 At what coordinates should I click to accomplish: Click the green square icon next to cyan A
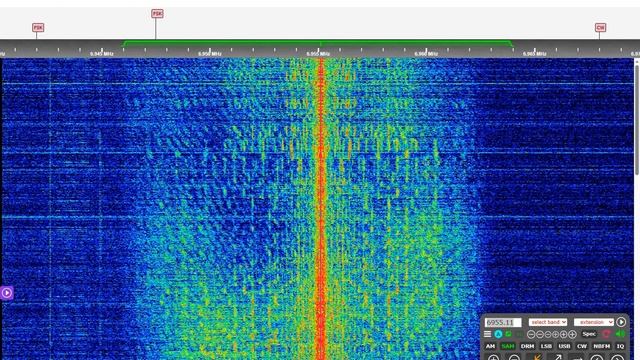point(509,334)
